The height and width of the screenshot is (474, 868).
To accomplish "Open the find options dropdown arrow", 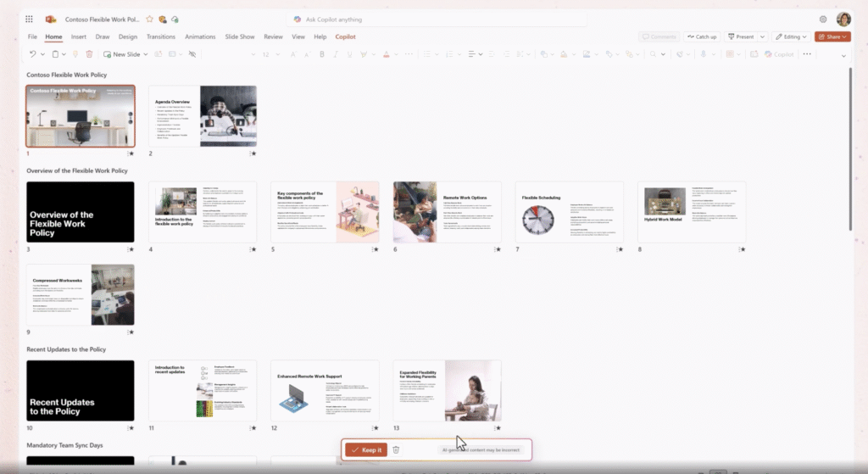I will click(x=663, y=54).
